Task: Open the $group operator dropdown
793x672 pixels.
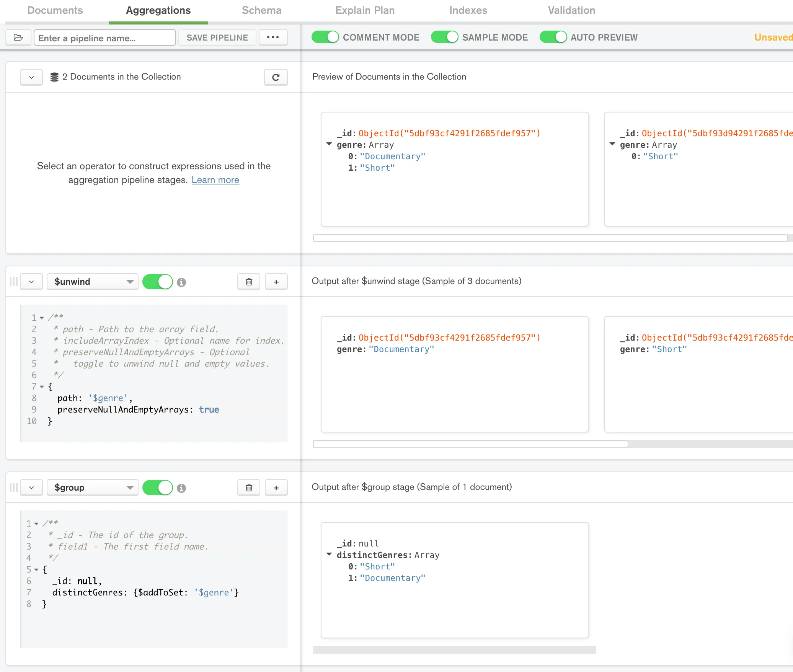Action: [x=92, y=488]
